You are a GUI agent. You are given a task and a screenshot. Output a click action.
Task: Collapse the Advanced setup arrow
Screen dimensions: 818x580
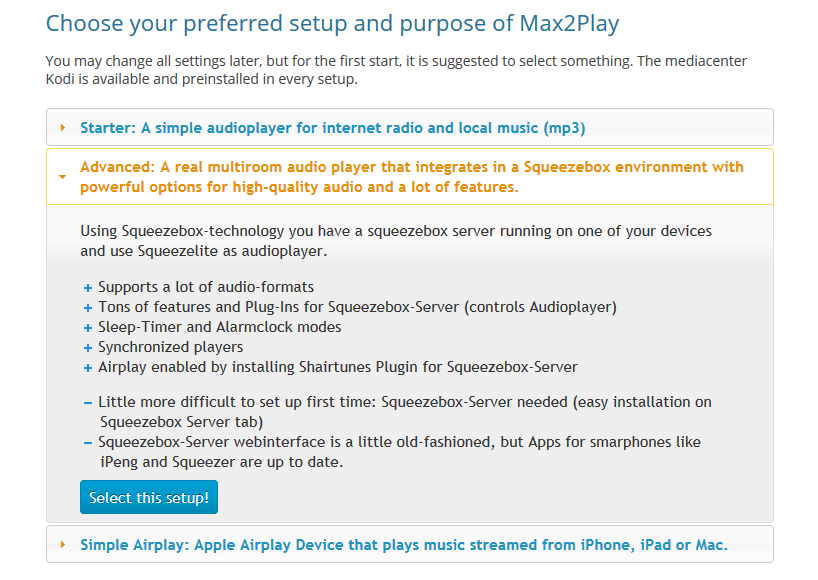coord(63,177)
